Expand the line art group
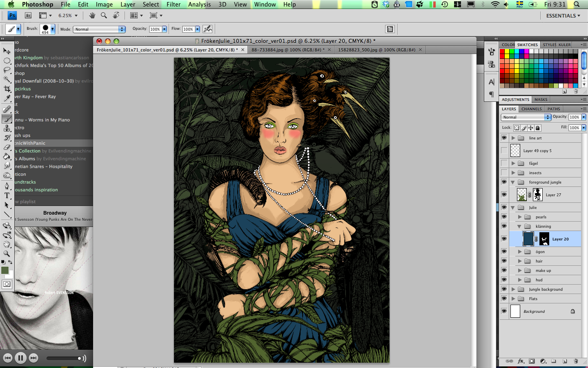The image size is (588, 368). click(513, 138)
